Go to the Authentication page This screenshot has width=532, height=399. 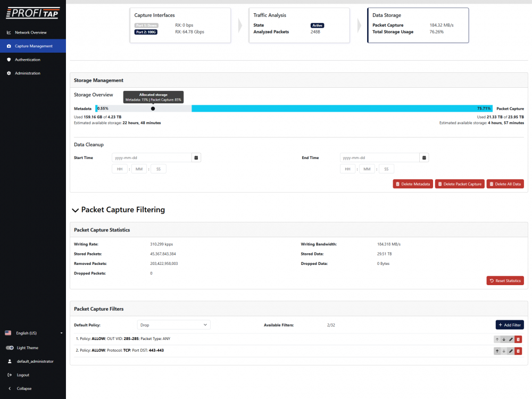27,60
